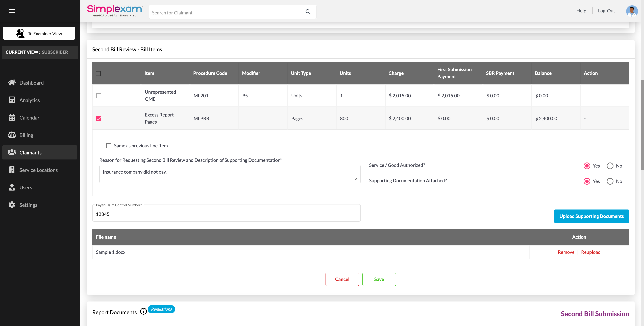Open user profile avatar

tap(632, 11)
